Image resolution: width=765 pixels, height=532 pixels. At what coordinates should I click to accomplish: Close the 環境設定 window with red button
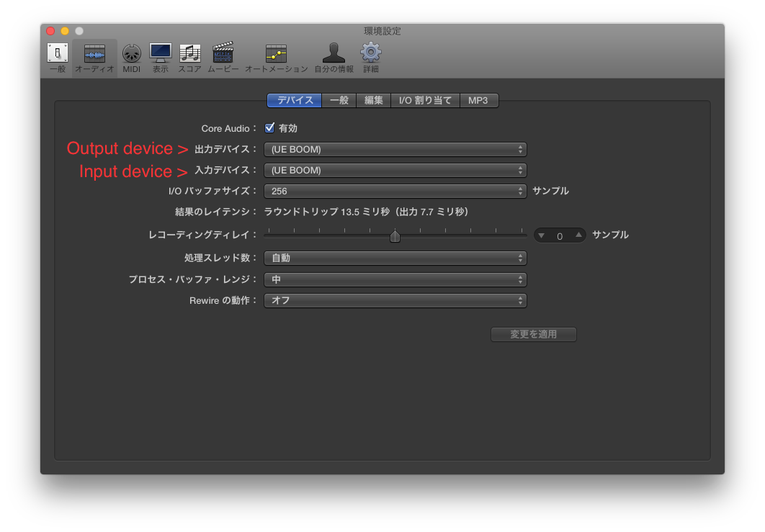[x=50, y=31]
